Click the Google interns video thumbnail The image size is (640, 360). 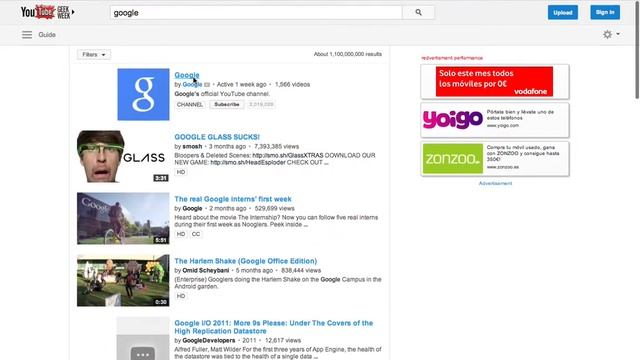pyautogui.click(x=123, y=218)
